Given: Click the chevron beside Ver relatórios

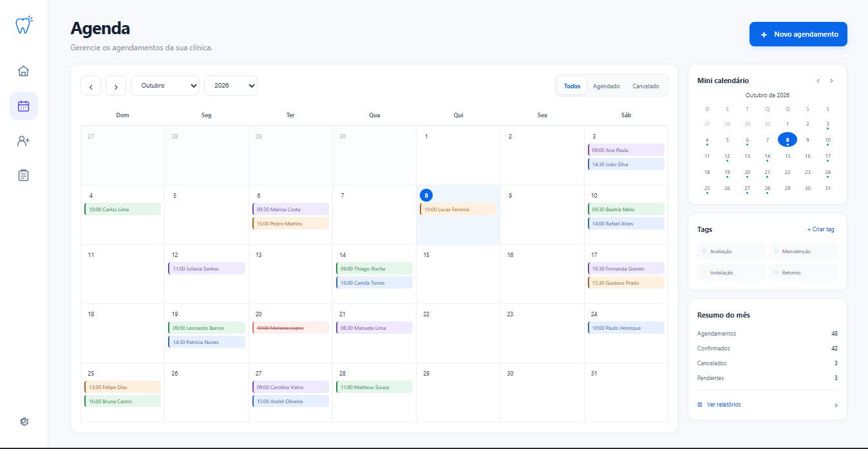Looking at the screenshot, I should [836, 405].
